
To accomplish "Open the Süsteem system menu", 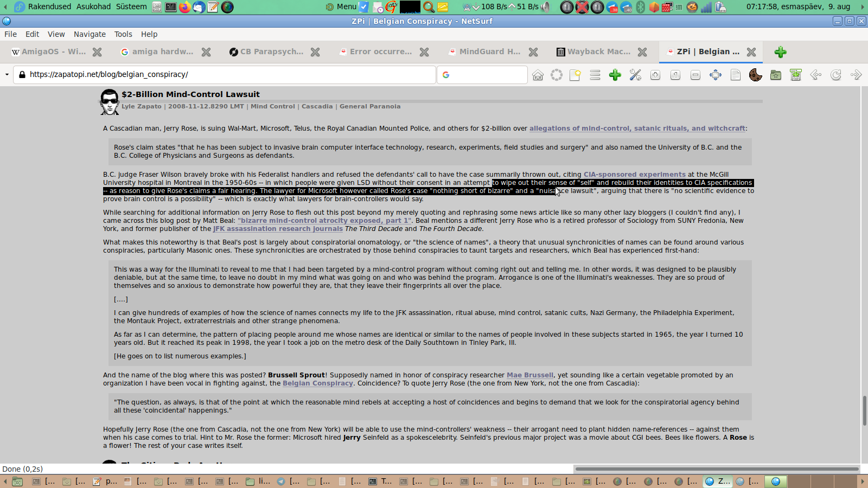I will click(x=131, y=7).
